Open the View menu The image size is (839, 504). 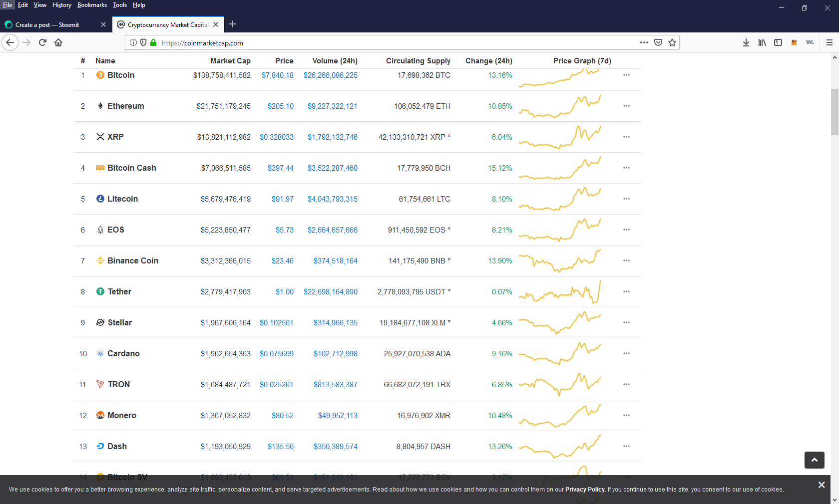coord(40,5)
